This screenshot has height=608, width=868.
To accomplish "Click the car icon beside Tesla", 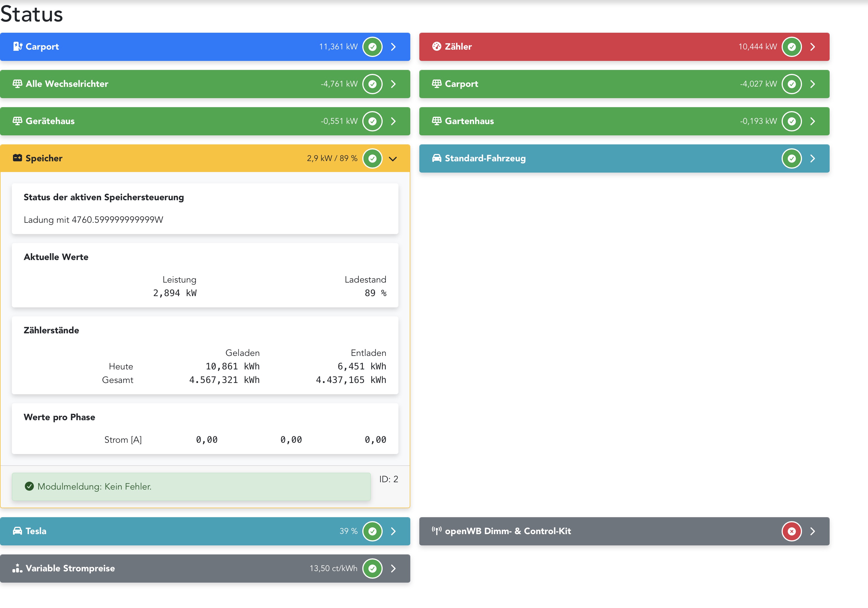I will (17, 531).
